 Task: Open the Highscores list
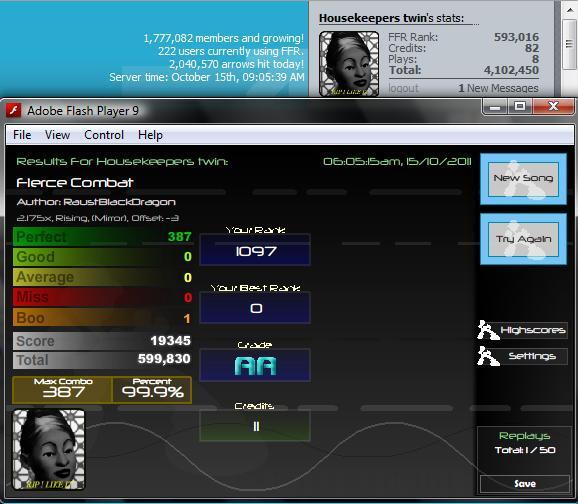533,330
